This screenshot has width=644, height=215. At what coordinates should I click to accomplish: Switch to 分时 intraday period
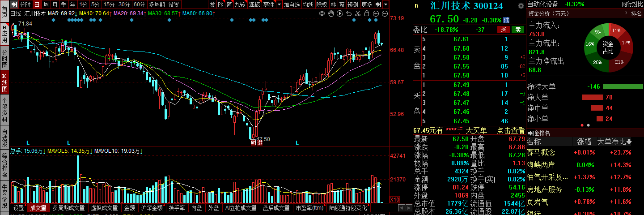click(x=25, y=4)
